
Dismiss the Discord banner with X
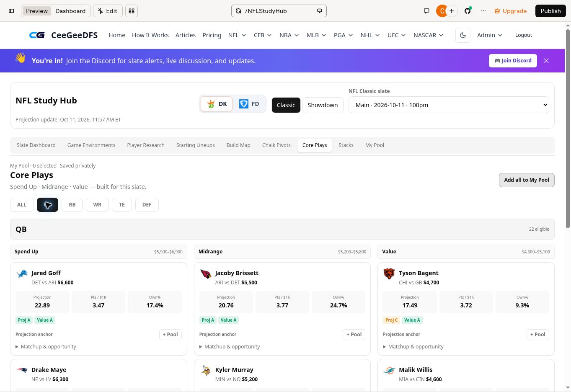coord(546,61)
